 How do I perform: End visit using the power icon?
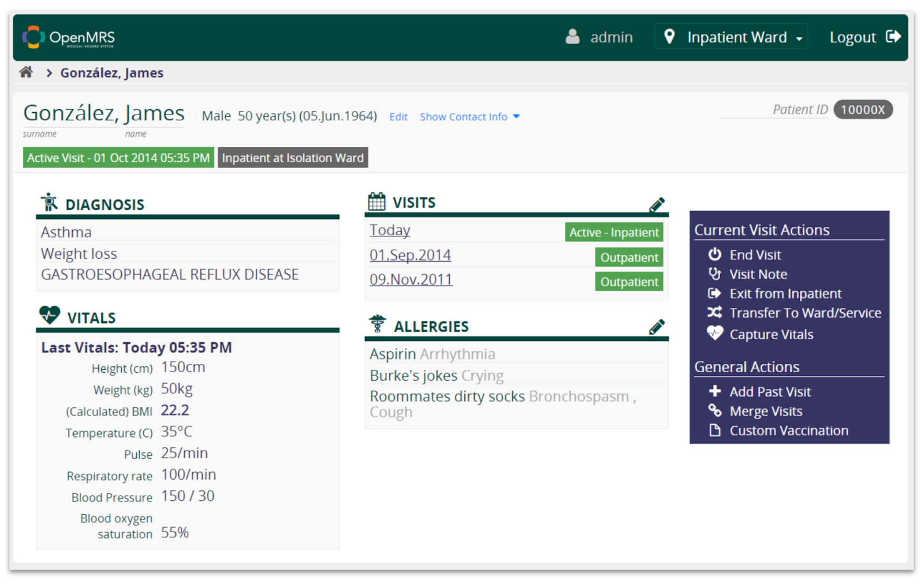715,254
